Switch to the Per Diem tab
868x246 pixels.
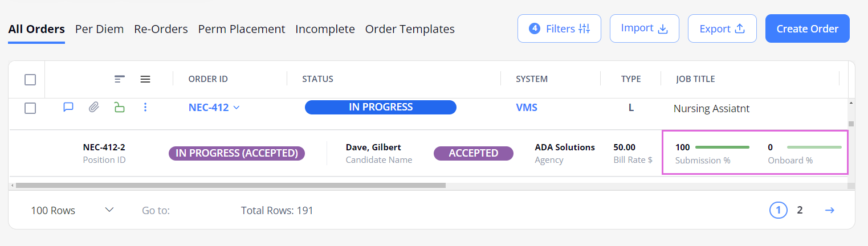coord(99,29)
